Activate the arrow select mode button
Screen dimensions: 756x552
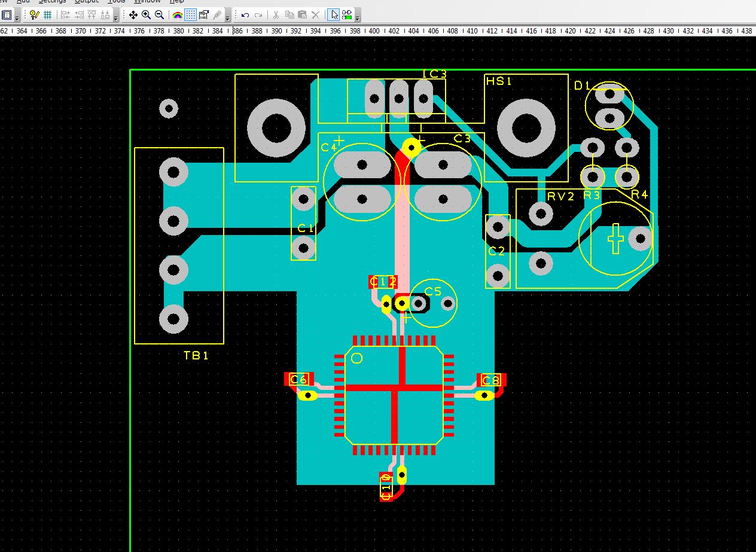[334, 15]
